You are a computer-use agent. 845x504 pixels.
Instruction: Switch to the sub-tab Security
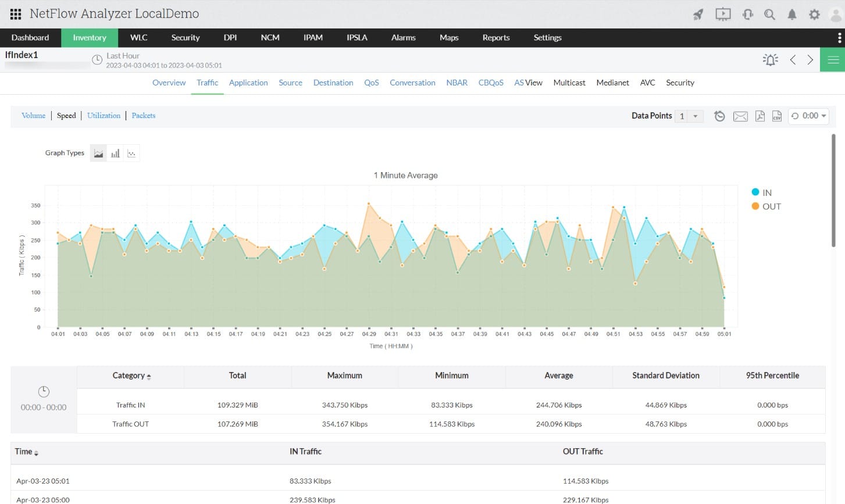(680, 83)
